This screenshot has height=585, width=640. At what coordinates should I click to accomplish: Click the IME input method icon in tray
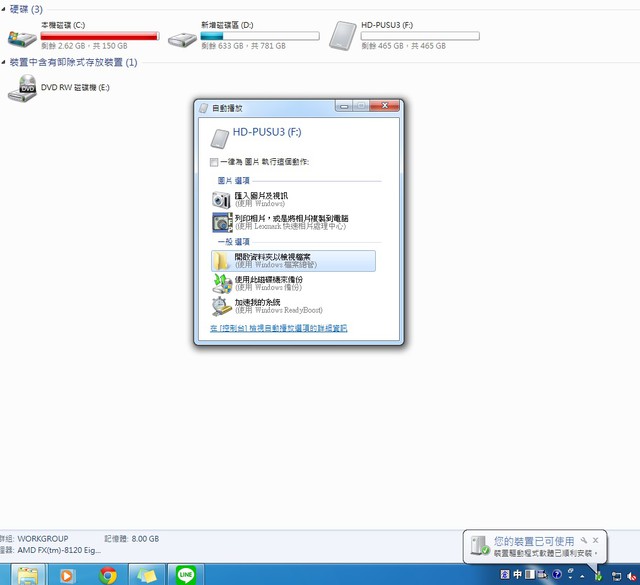pos(505,575)
